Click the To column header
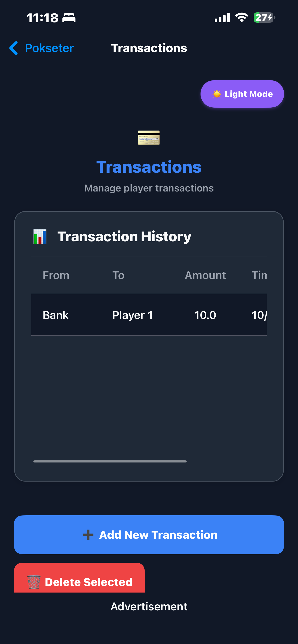Screen dimensions: 298x644 118,275
